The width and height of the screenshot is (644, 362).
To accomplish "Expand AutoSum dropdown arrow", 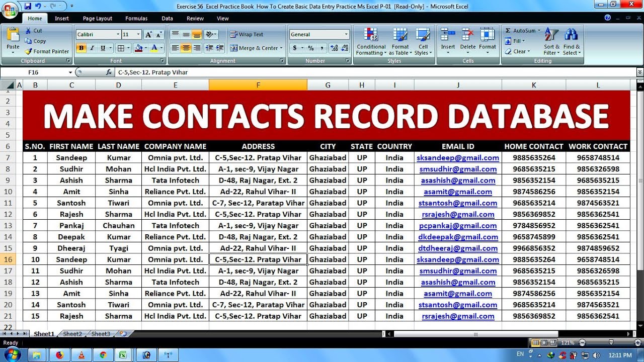I will [x=539, y=31].
